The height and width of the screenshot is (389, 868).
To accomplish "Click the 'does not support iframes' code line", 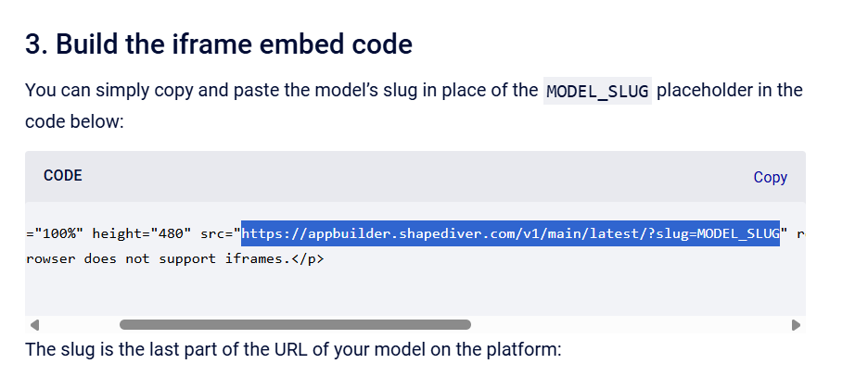I will pos(175,258).
